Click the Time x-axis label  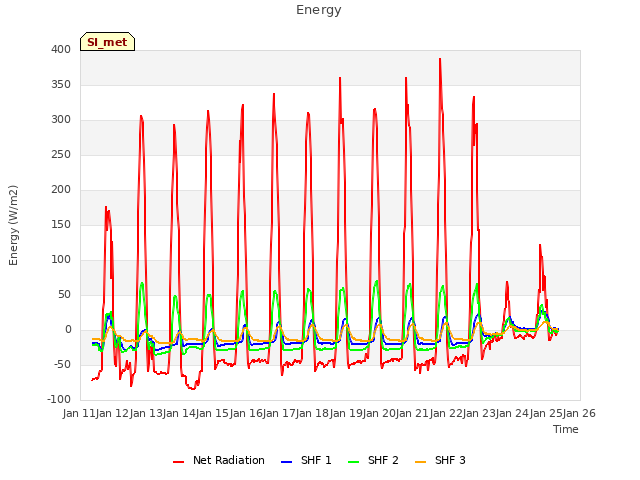coord(566,429)
